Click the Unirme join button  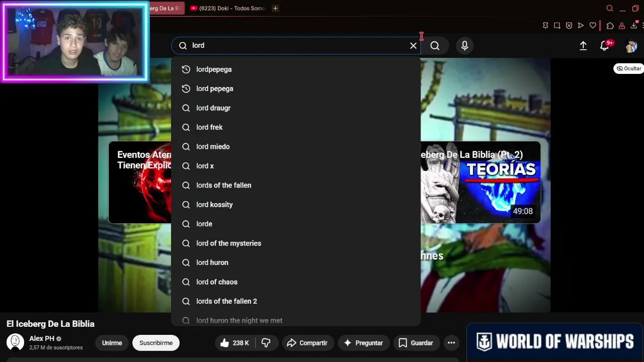click(112, 343)
